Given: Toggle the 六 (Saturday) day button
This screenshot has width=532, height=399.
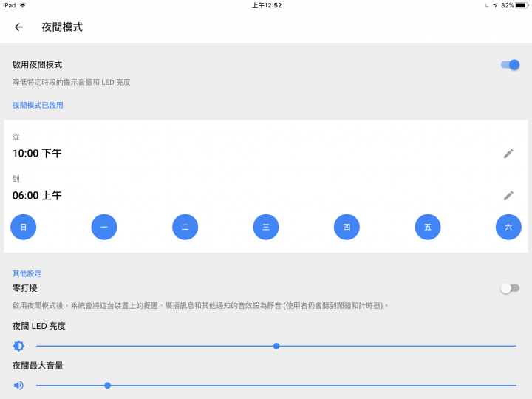Looking at the screenshot, I should click(x=508, y=227).
